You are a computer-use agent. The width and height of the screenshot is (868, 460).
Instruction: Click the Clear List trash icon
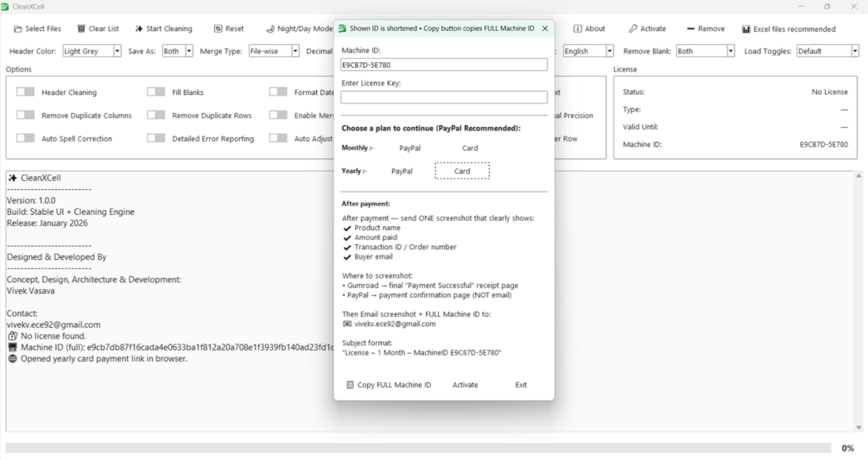(x=81, y=28)
